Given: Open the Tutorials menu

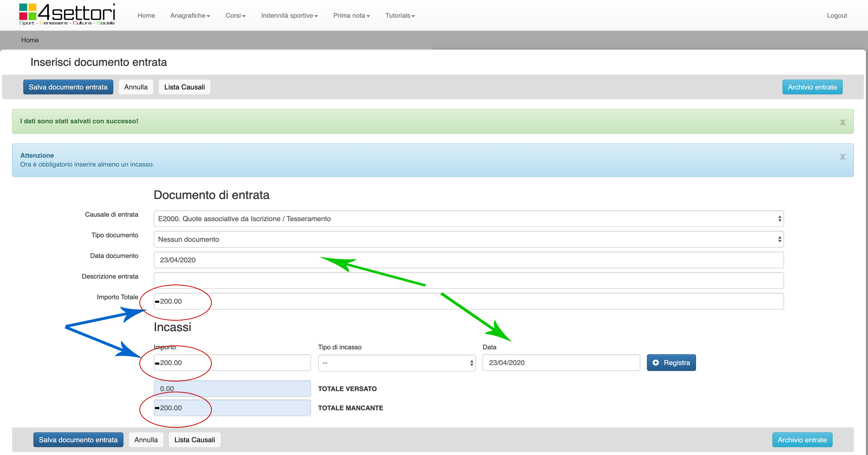Looking at the screenshot, I should (x=400, y=15).
